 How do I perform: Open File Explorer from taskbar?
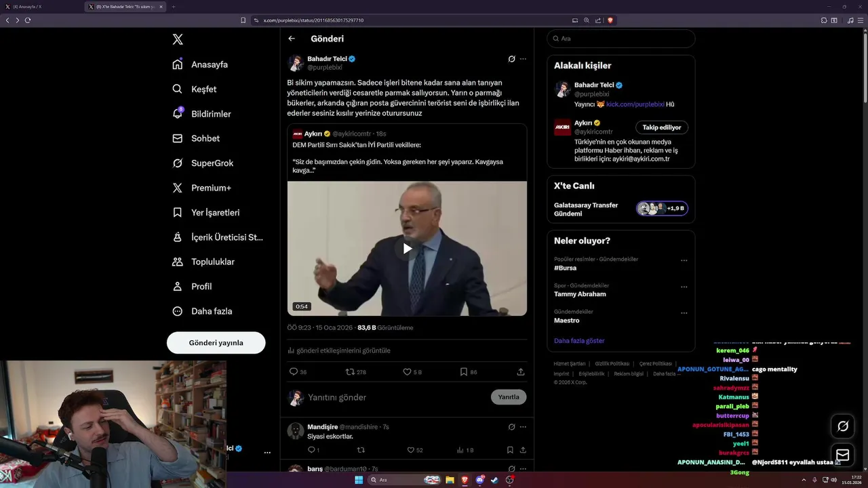click(x=450, y=480)
